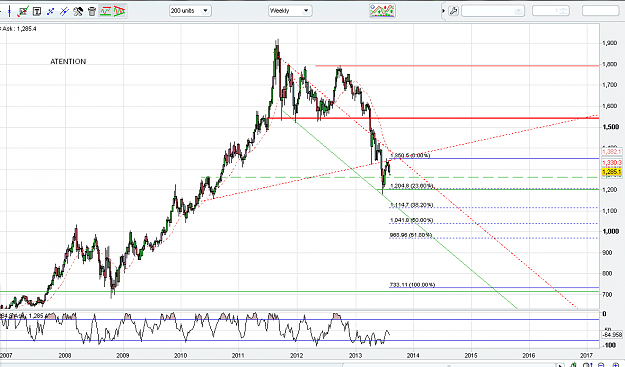Select the blue dotted segment tool
The width and height of the screenshot is (625, 367).
(50, 11)
